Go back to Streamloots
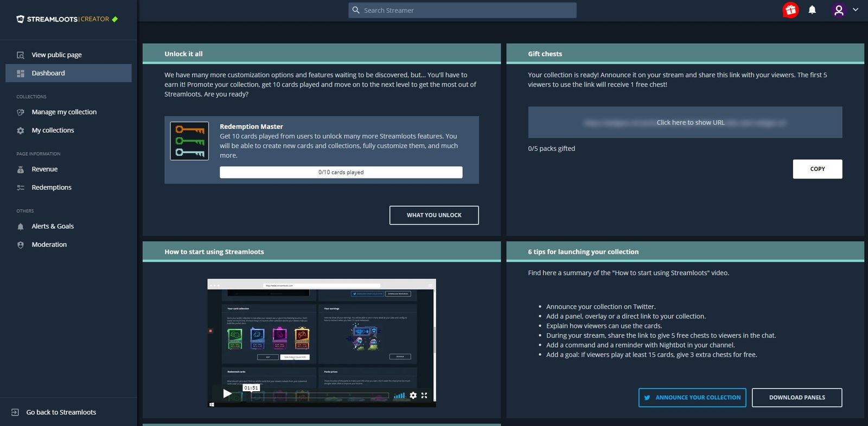 pyautogui.click(x=61, y=412)
